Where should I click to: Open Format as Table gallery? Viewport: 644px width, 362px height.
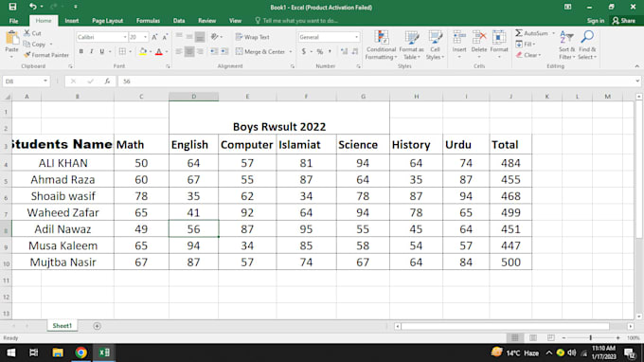click(411, 45)
